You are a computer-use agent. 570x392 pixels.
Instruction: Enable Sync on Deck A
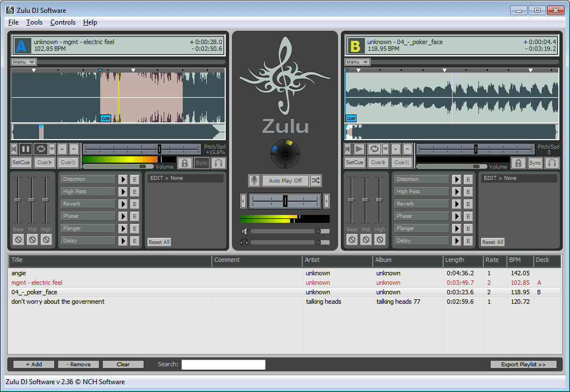(201, 163)
